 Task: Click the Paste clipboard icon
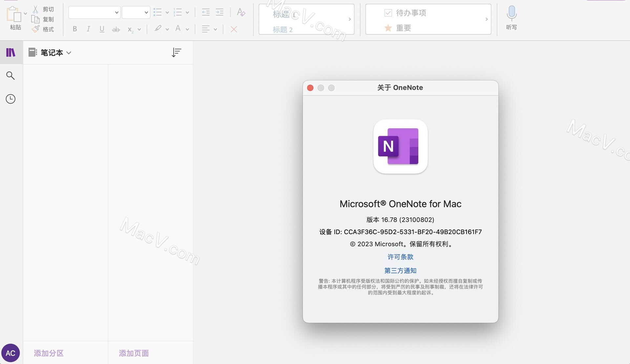[x=14, y=14]
